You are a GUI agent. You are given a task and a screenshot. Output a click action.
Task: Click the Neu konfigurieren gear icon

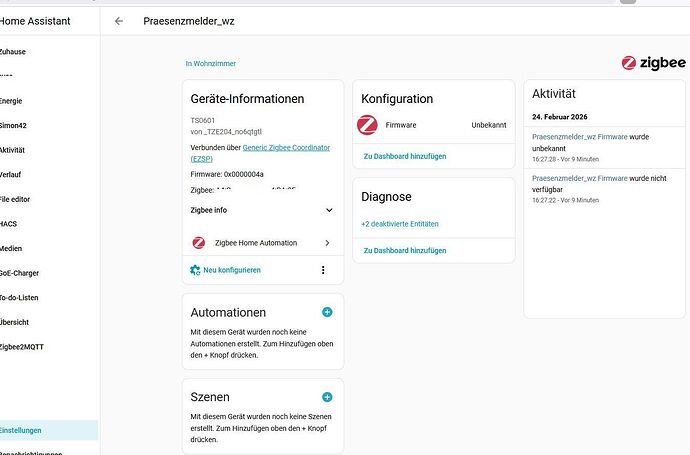click(195, 270)
